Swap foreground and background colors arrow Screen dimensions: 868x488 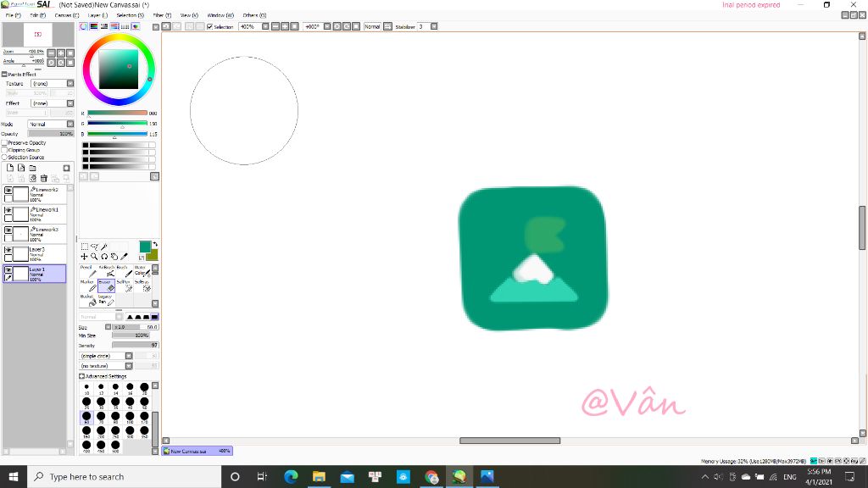[x=155, y=244]
